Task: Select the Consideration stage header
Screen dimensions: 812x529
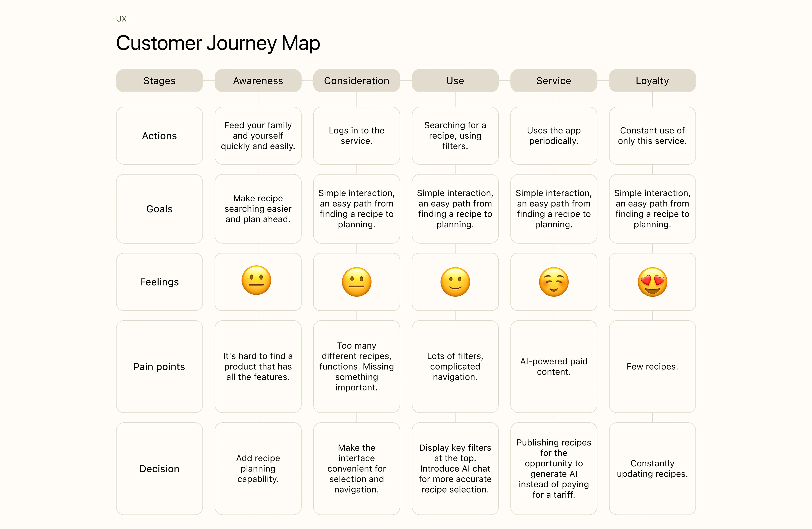Action: (x=357, y=81)
